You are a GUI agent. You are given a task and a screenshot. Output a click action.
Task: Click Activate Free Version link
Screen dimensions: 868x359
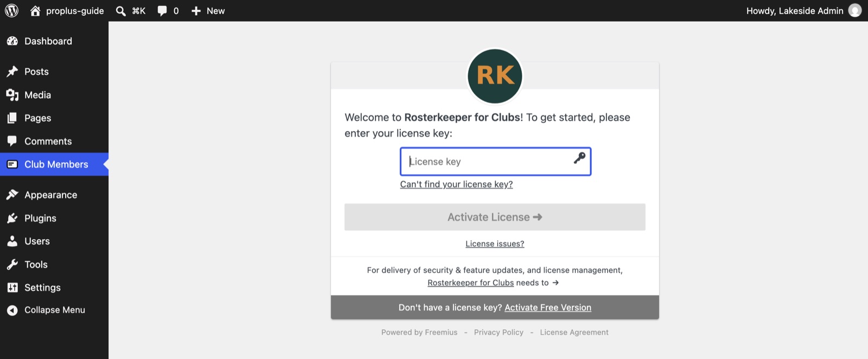pos(548,307)
